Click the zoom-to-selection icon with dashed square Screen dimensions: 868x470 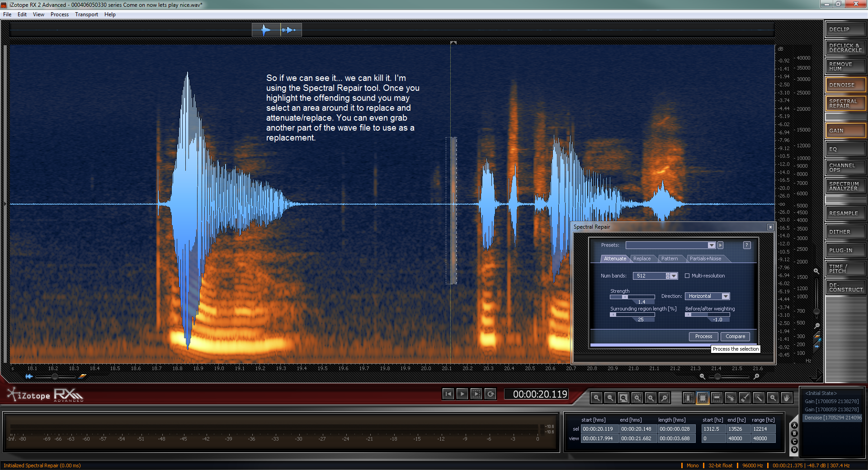[x=637, y=398]
